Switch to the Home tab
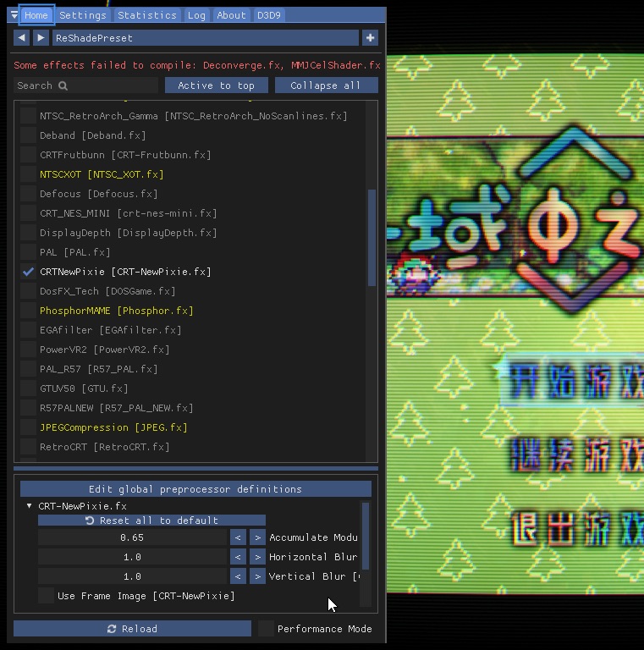Viewport: 644px width, 650px height. pos(36,15)
